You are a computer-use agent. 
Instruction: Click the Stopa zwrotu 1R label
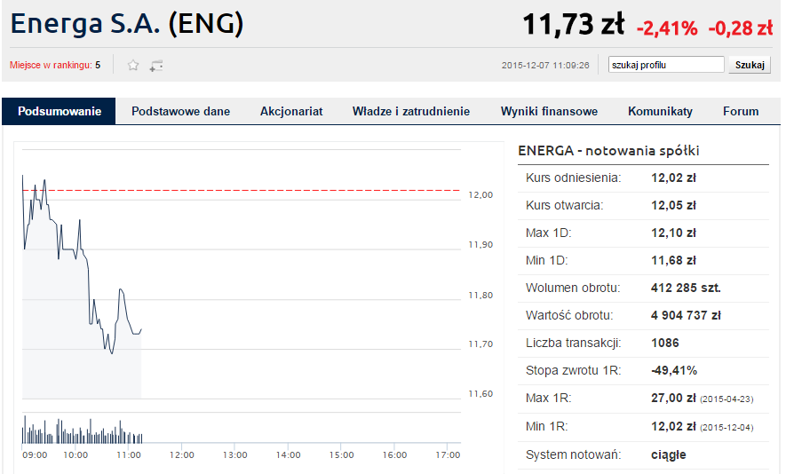click(x=573, y=371)
